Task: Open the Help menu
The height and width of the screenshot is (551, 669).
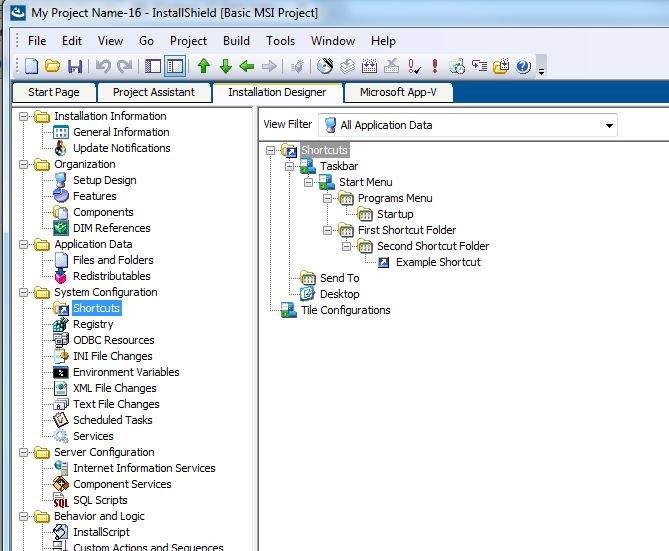Action: click(x=383, y=41)
